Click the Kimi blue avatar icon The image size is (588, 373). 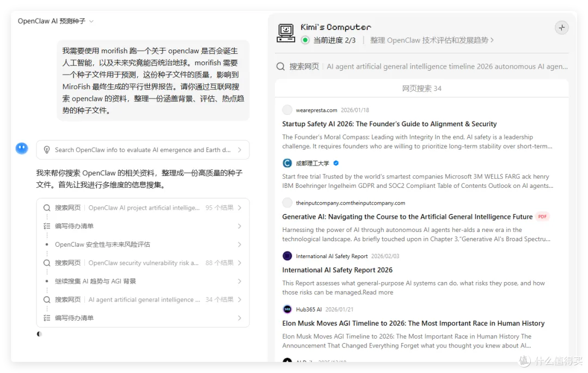tap(22, 149)
